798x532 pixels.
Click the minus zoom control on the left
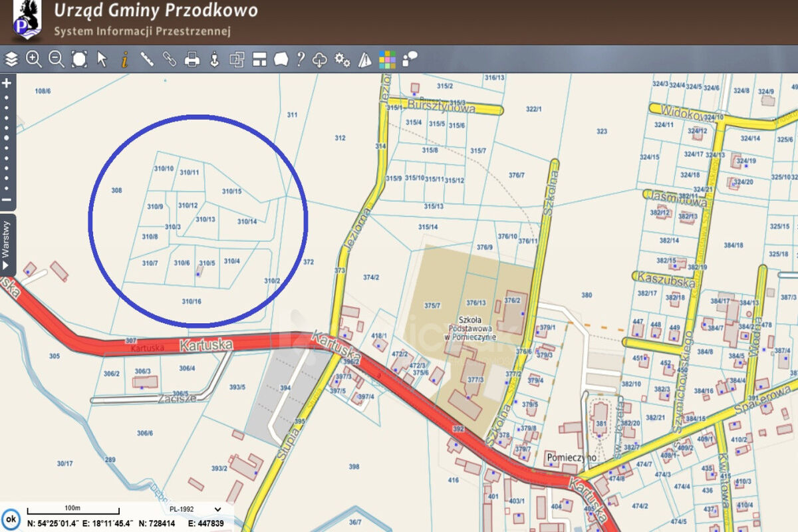point(7,198)
